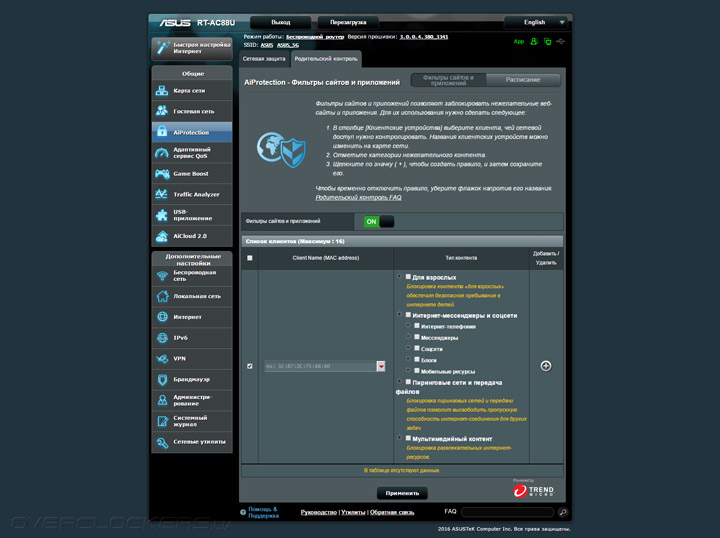Open the Feedback (Обратная связь) footer link
Screen dimensions: 720x538
(x=392, y=512)
